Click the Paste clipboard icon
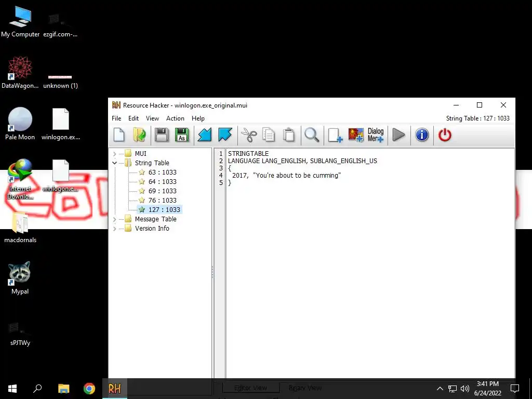Image resolution: width=532 pixels, height=399 pixels. pos(289,135)
